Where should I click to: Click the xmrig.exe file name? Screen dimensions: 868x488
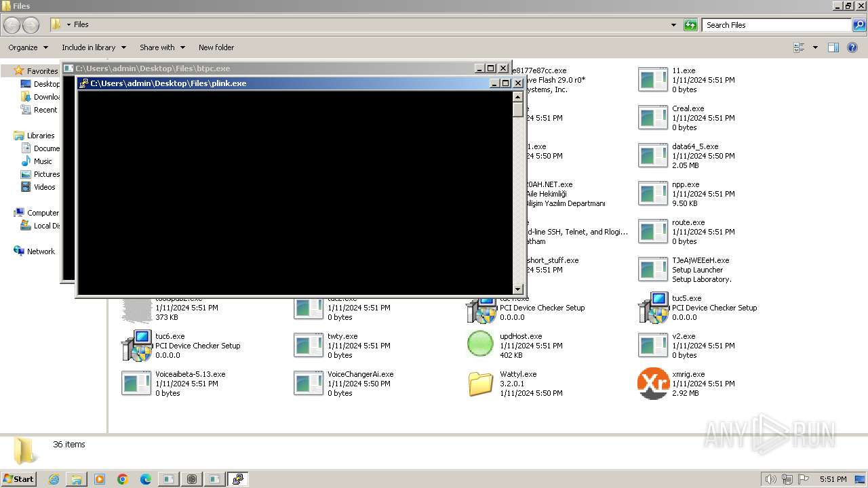[x=688, y=374]
